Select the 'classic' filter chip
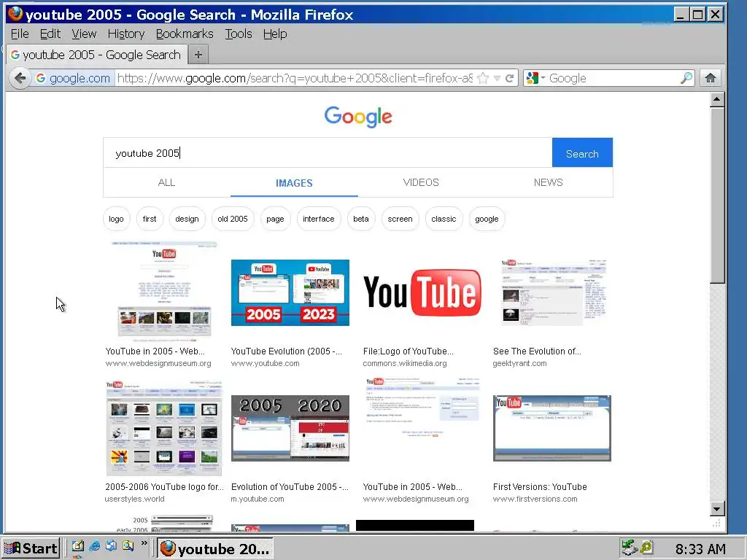The width and height of the screenshot is (747, 560). tap(444, 219)
